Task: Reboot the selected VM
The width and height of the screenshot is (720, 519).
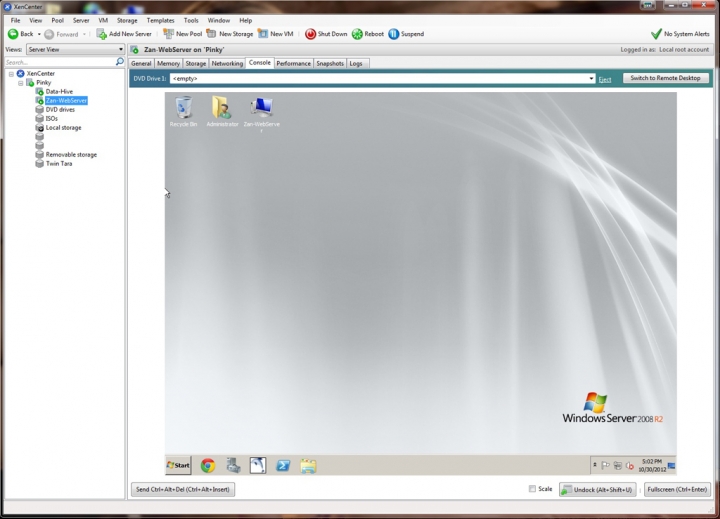Action: pyautogui.click(x=368, y=34)
